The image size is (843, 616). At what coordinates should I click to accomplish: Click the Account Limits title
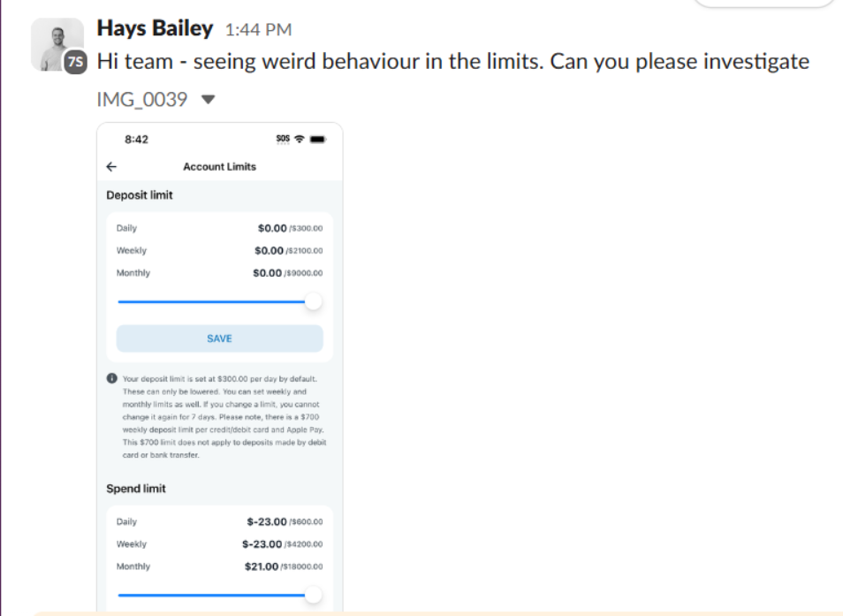coord(219,167)
